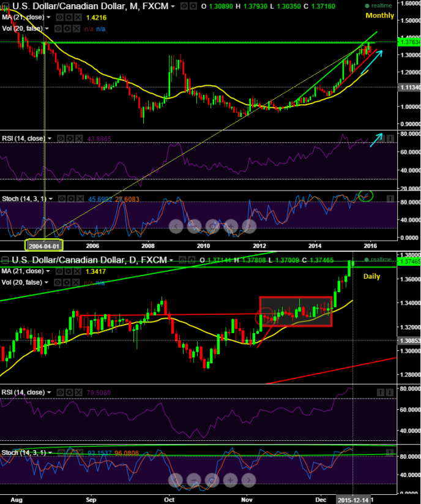Viewport: 421px width, 504px height.
Task: Zoom out the daily chart with the minus button
Action: pos(193,480)
